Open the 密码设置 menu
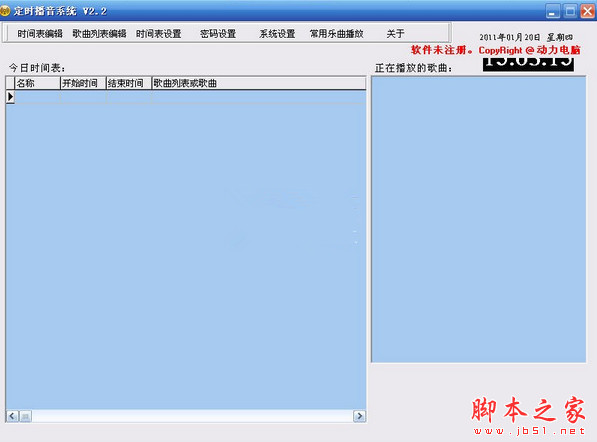The width and height of the screenshot is (597, 442). click(x=218, y=34)
